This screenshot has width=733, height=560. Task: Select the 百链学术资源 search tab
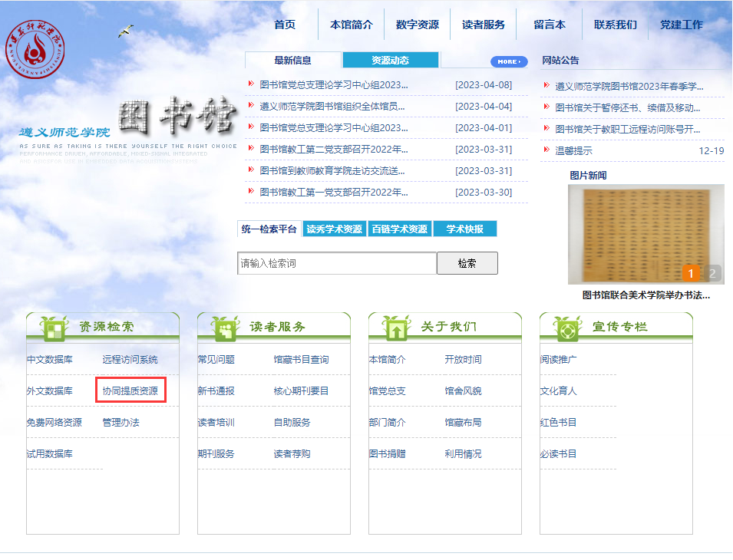point(399,229)
